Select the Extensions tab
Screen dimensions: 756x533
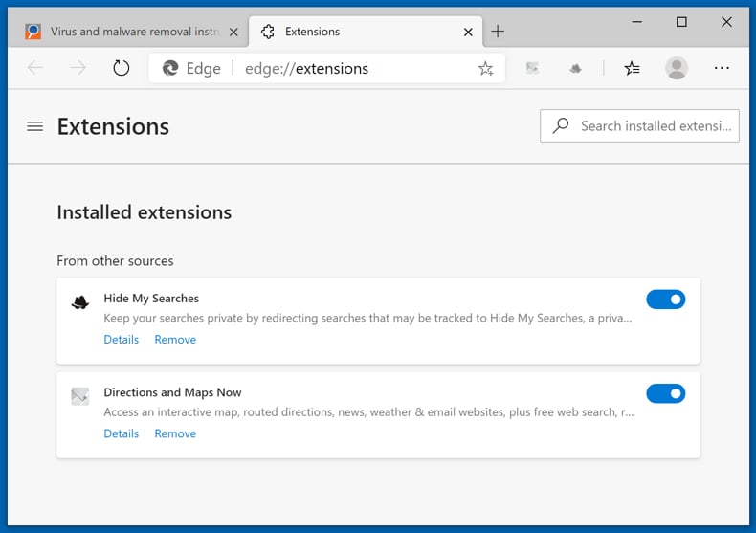(366, 32)
